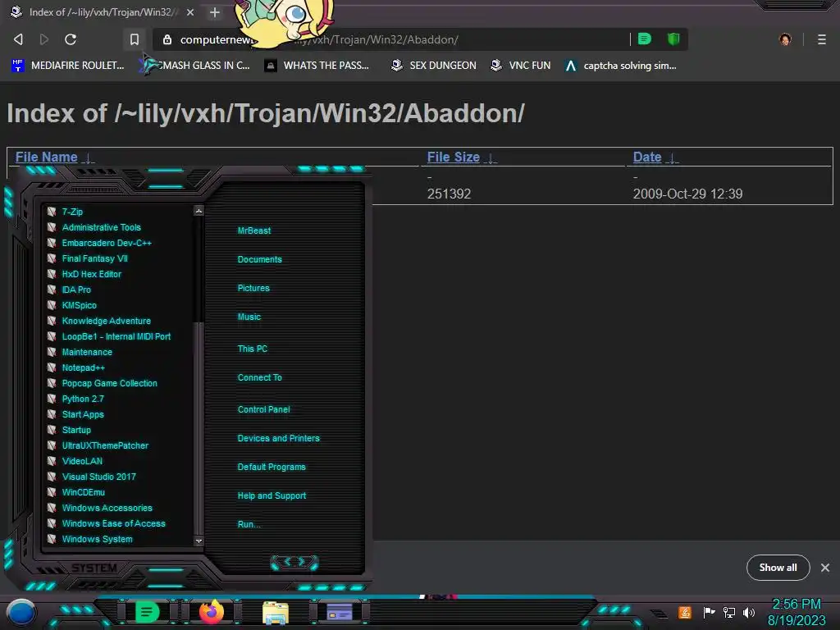Open the VNC FUN bookmark
This screenshot has height=630, width=840.
[521, 66]
